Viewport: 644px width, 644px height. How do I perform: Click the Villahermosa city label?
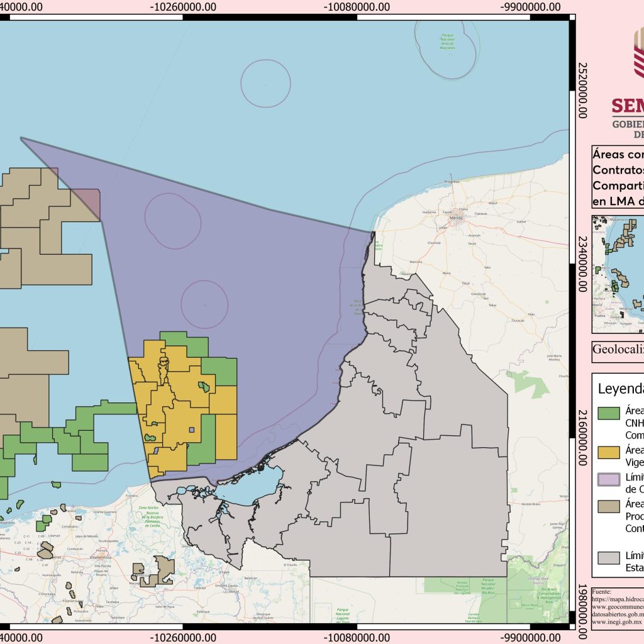101,557
